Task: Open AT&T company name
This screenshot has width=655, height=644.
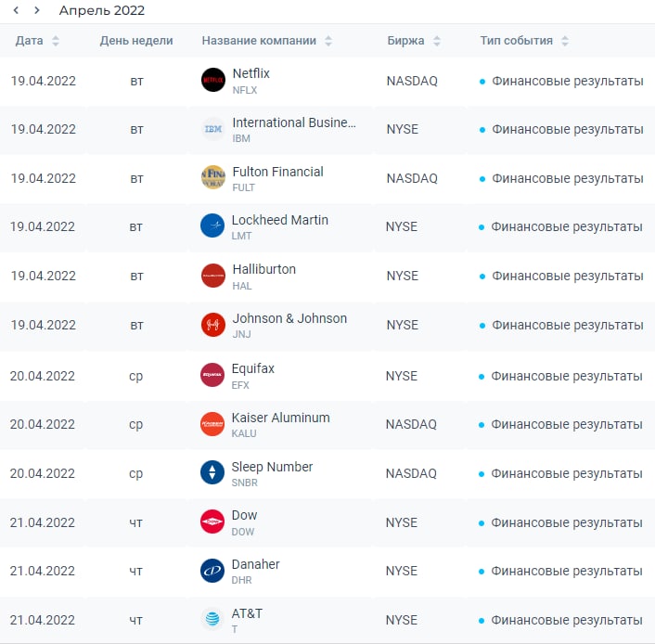Action: tap(247, 613)
